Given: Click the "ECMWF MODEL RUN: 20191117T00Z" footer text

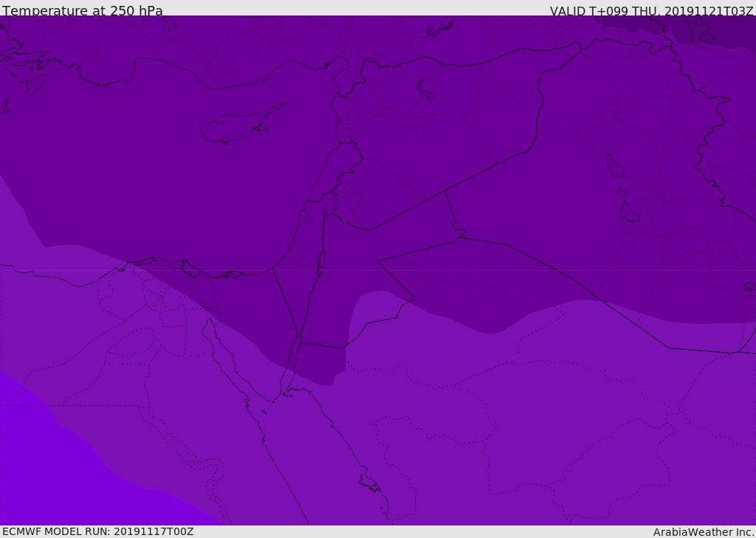Looking at the screenshot, I should click(98, 531).
